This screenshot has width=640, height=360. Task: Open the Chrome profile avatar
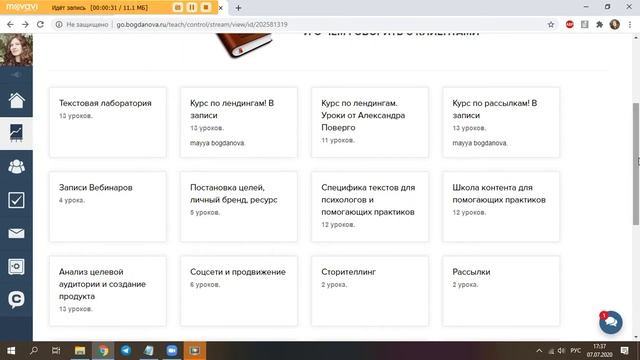[615, 24]
